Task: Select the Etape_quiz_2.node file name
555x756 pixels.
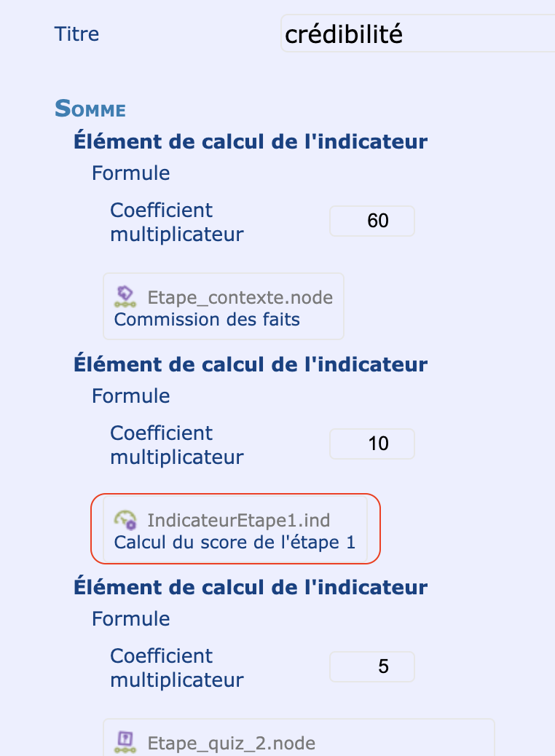Action: pyautogui.click(x=232, y=743)
